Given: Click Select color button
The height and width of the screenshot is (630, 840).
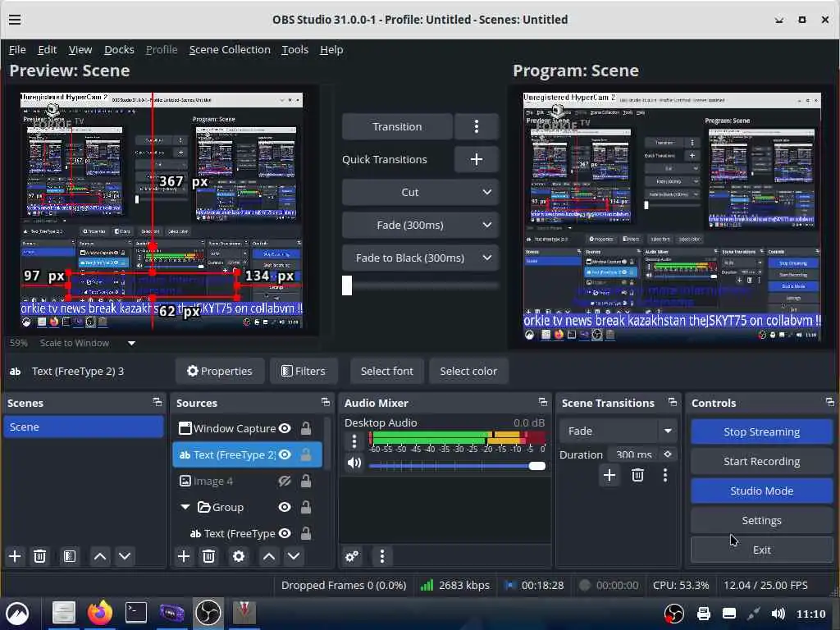Looking at the screenshot, I should pos(468,371).
